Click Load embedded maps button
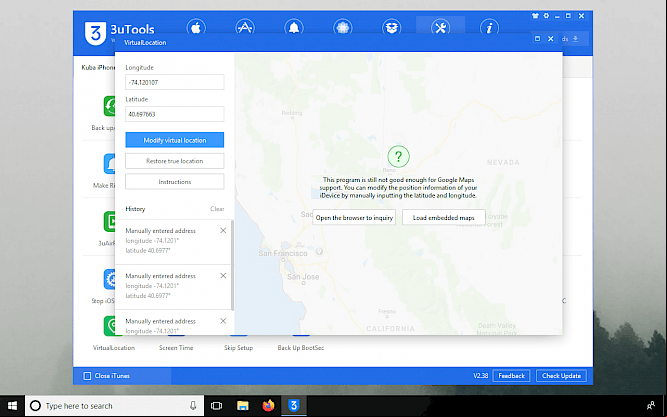The height and width of the screenshot is (417, 667). [444, 217]
